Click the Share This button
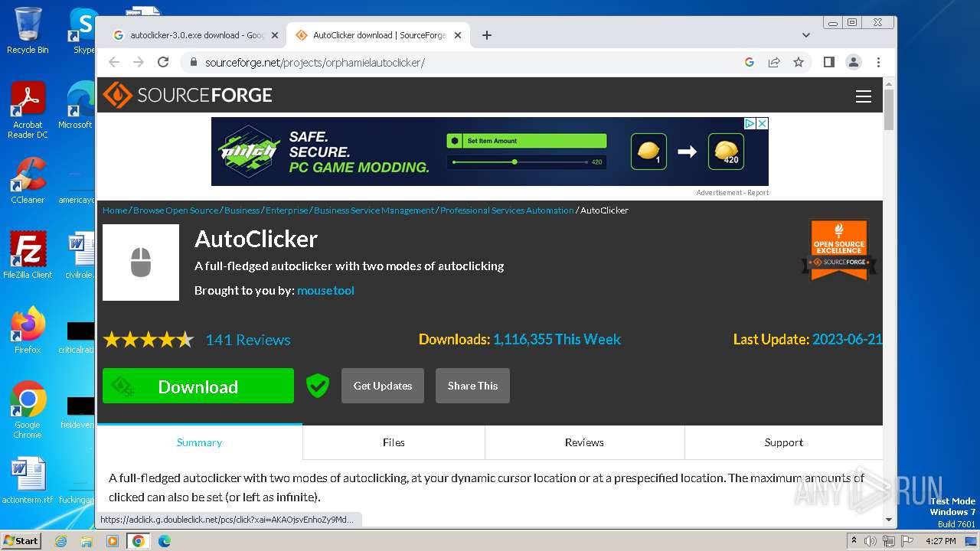 (x=472, y=386)
